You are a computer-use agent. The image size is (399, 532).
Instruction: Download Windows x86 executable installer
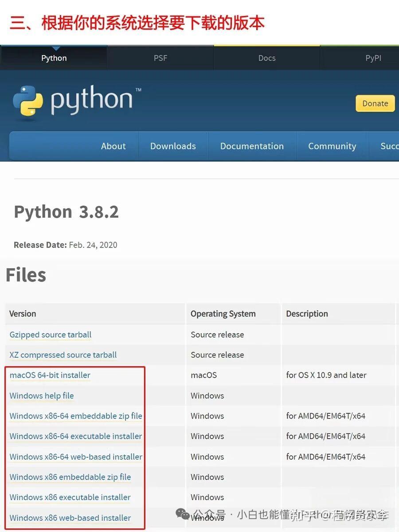(70, 498)
